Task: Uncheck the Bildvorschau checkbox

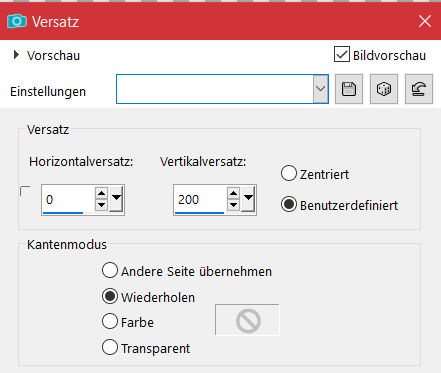Action: 342,54
